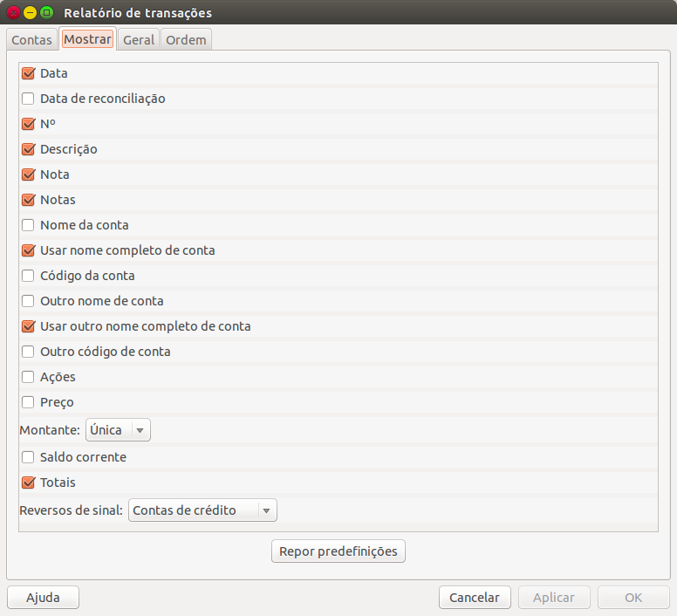Enable Código da conta checkbox
This screenshot has height=616, width=677.
[x=28, y=277]
